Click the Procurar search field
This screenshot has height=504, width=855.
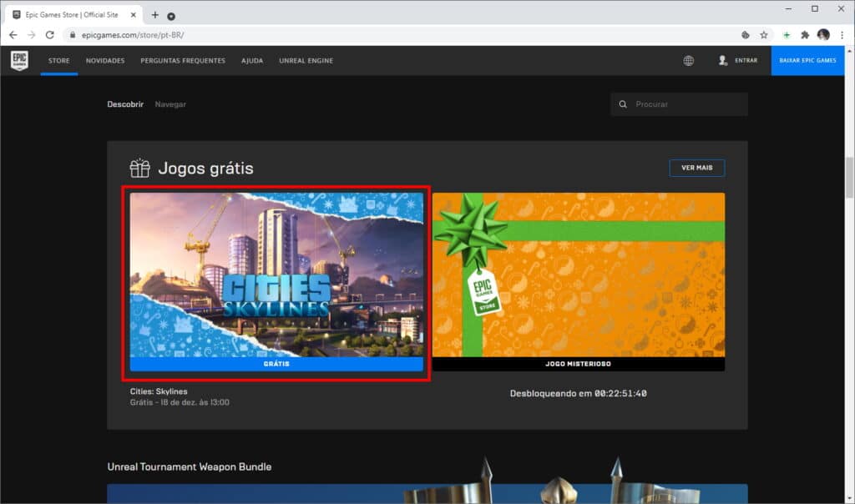pos(680,104)
